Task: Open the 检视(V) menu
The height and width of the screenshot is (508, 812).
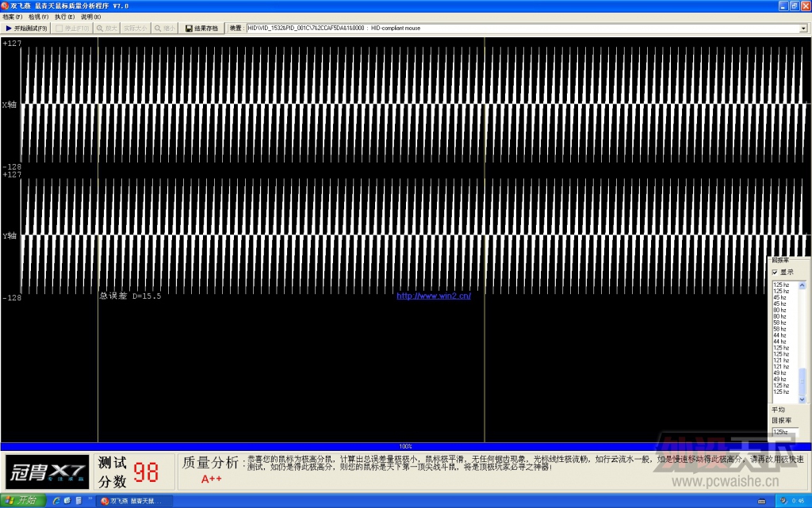Action: [x=38, y=17]
